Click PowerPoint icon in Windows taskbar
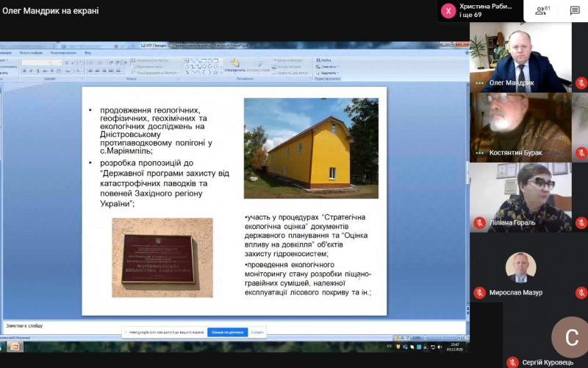The height and width of the screenshot is (368, 588). (15, 347)
